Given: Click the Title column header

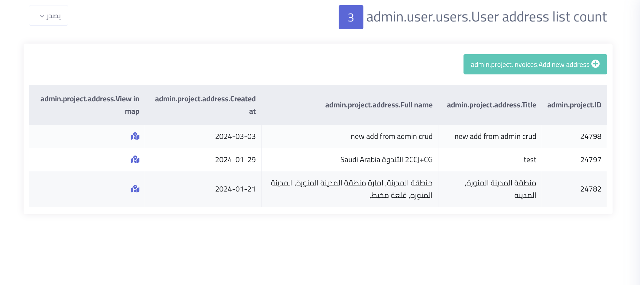Looking at the screenshot, I should click(491, 105).
